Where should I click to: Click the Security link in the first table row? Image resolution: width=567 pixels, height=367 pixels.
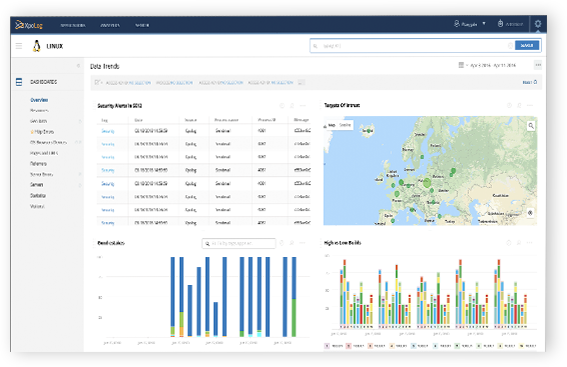pyautogui.click(x=108, y=131)
